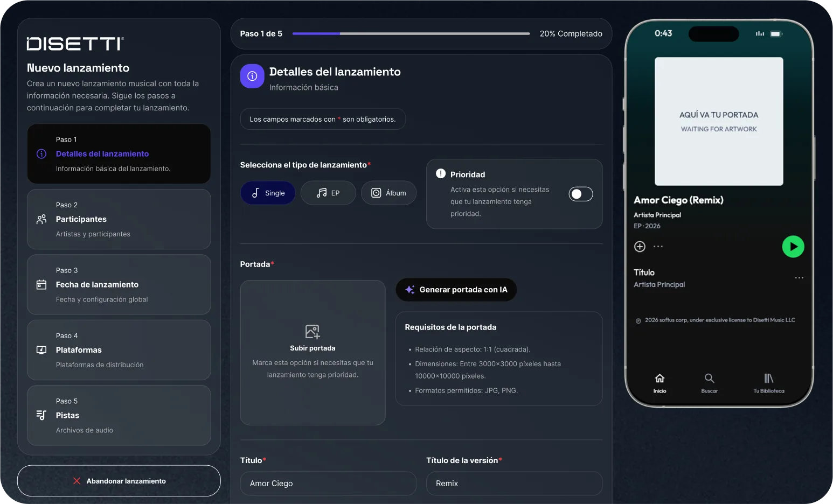This screenshot has height=504, width=833.
Task: Click the signal bars icon in phone status bar
Action: [x=760, y=33]
